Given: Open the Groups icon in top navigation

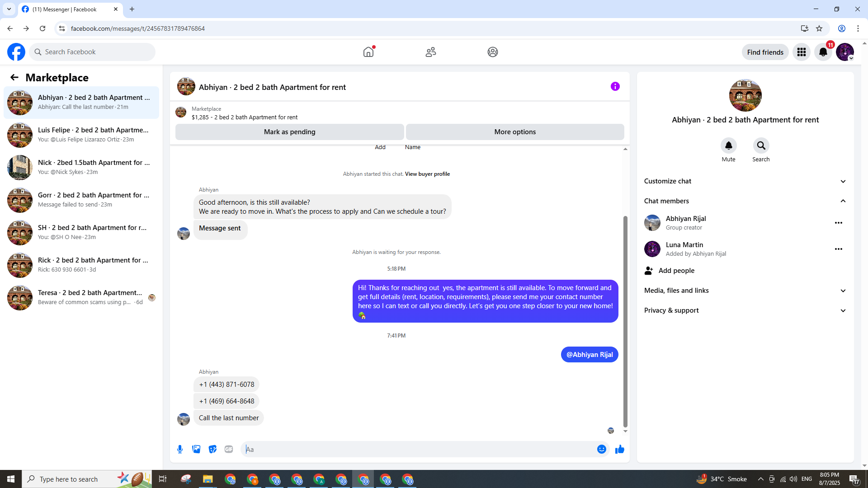Looking at the screenshot, I should (x=493, y=52).
